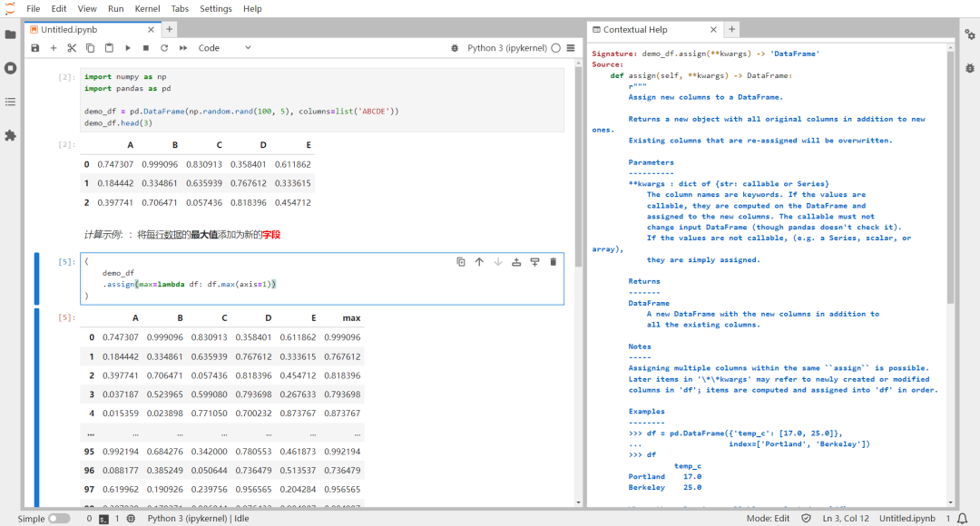Image resolution: width=980 pixels, height=526 pixels.
Task: Delete the active cell with trash icon
Action: coord(554,262)
